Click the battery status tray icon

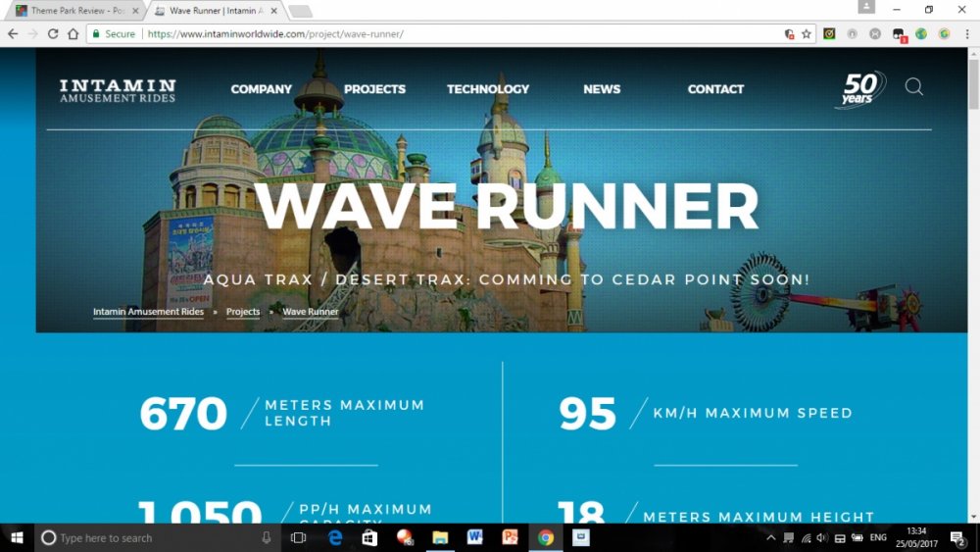click(x=857, y=537)
